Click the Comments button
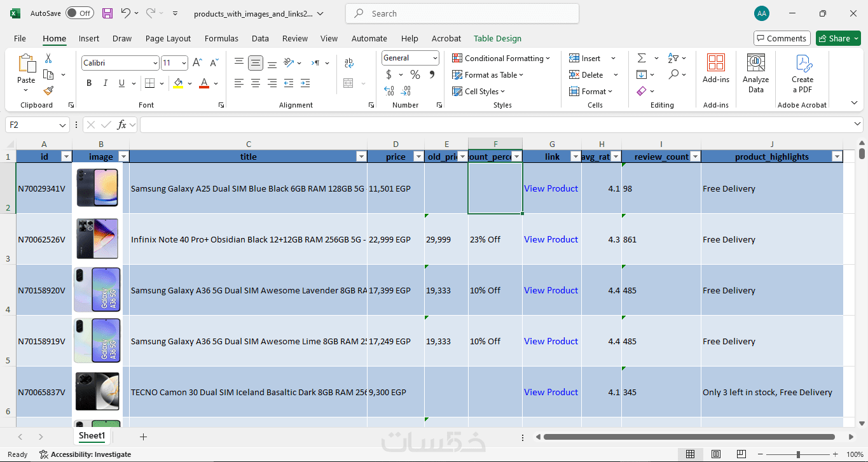This screenshot has height=462, width=868. coord(782,38)
